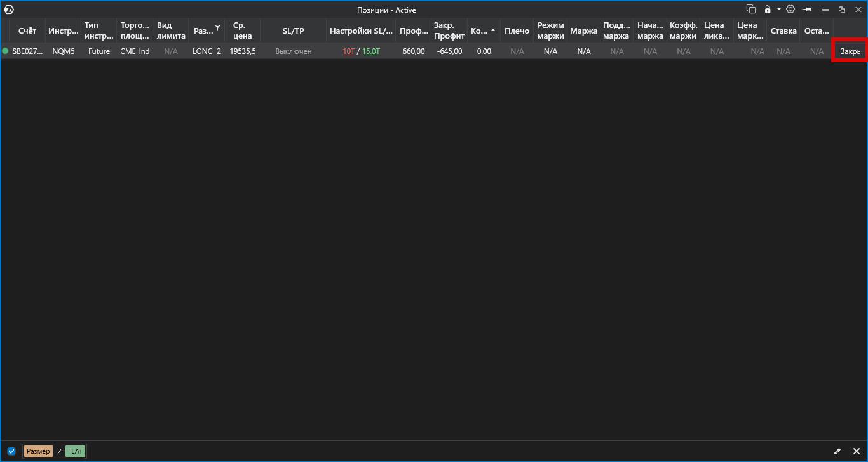Click the CME_Ind exchange cell
Image resolution: width=868 pixels, height=462 pixels.
135,51
